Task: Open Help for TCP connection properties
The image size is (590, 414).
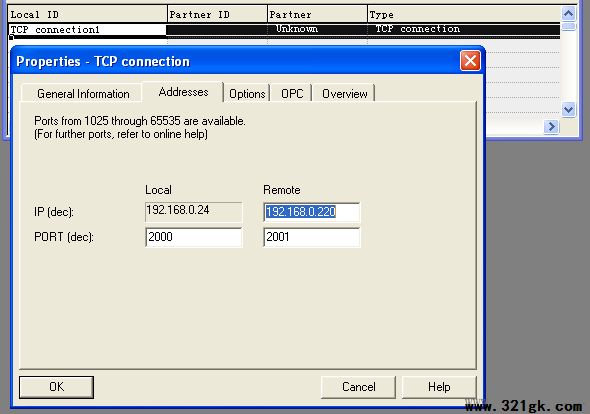Action: click(x=439, y=387)
